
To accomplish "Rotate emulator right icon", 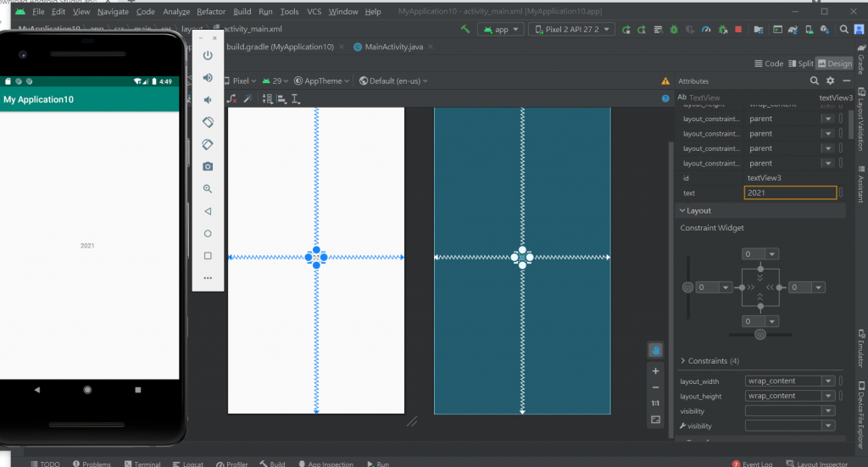I will click(x=208, y=144).
